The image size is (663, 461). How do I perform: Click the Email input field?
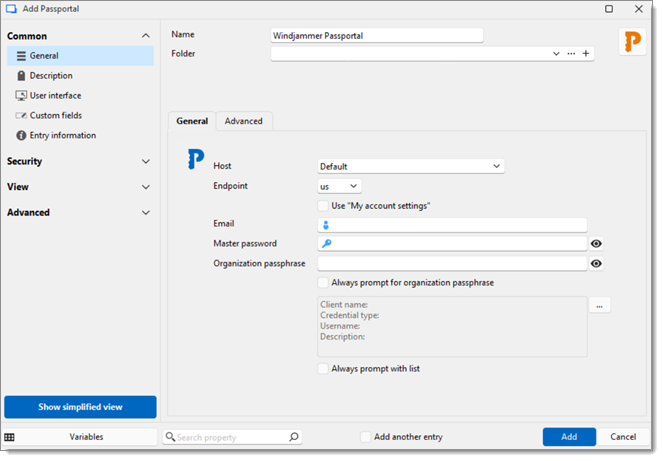[x=452, y=225]
